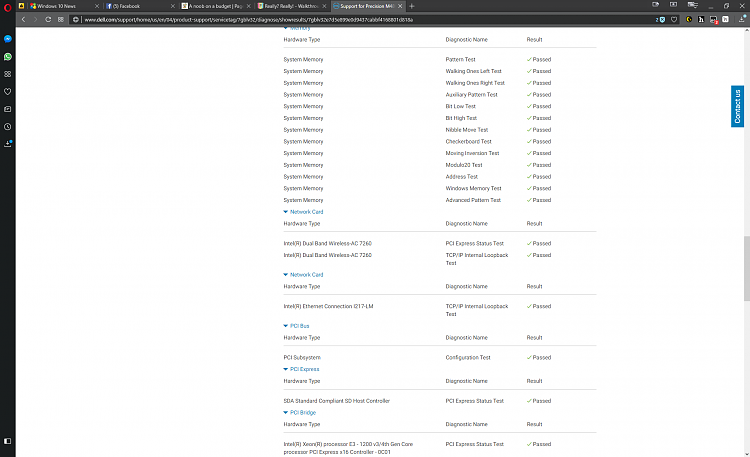Close the Support for Precision tab
The height and width of the screenshot is (457, 750).
coord(400,6)
